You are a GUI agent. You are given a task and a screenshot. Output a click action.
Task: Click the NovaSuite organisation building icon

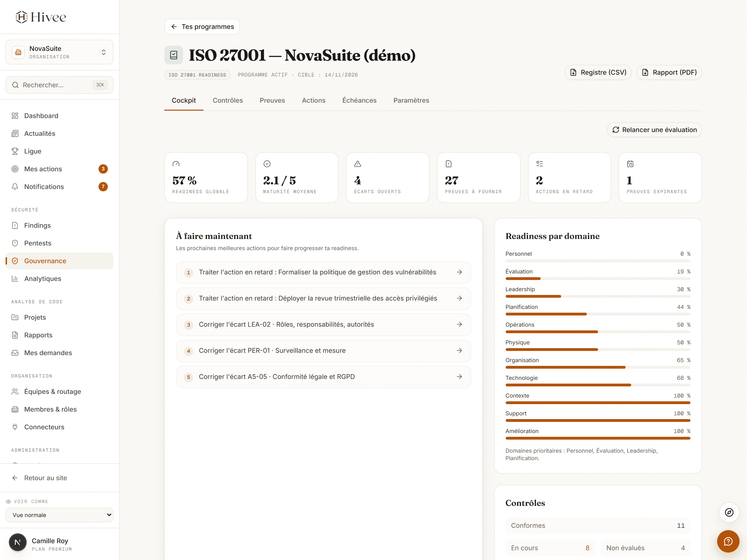point(18,52)
